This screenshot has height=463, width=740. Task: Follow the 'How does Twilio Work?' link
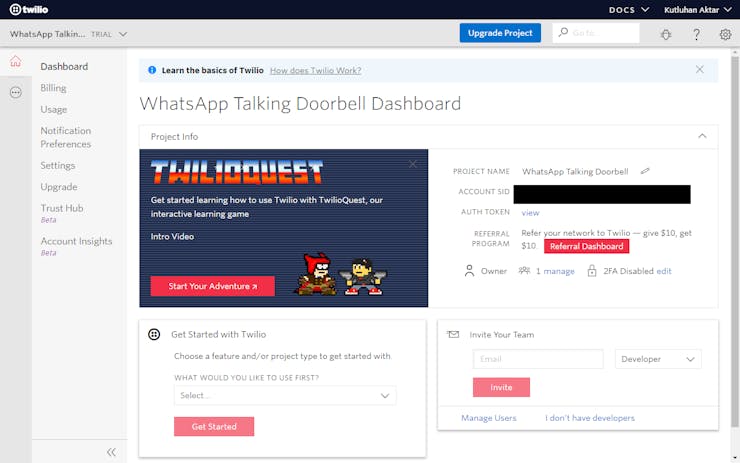click(315, 70)
